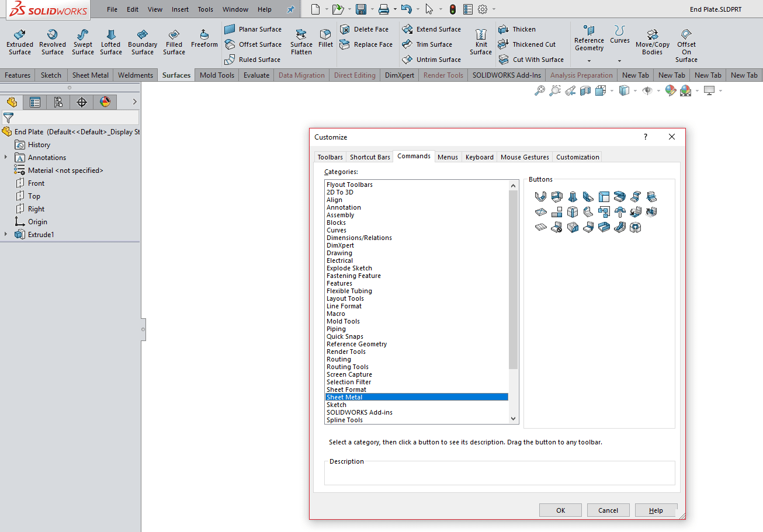Select the Extend Surface command

tap(432, 29)
